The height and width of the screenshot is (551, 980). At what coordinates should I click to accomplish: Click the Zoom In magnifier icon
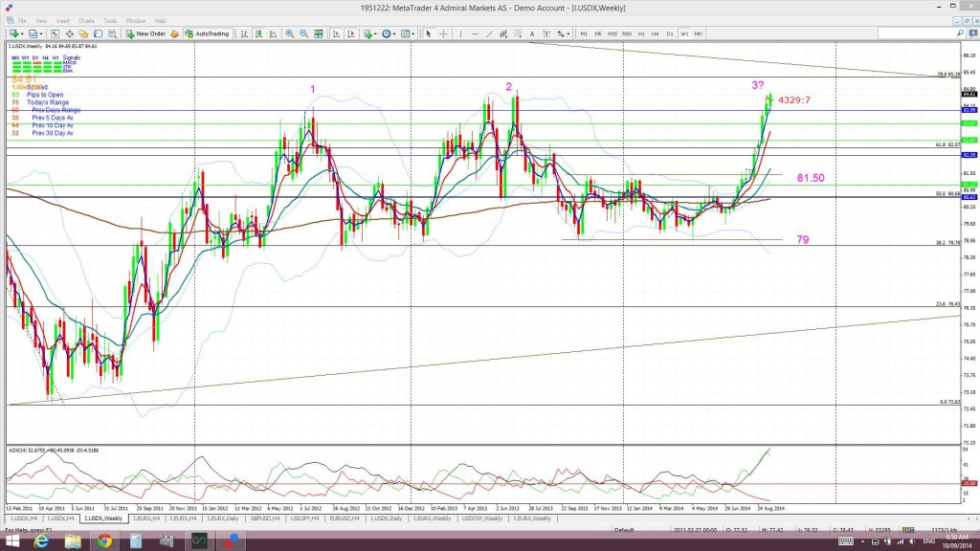[289, 33]
